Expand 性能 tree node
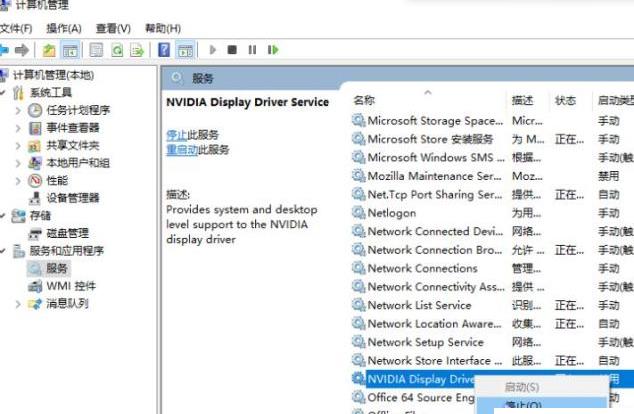This screenshot has height=414, width=634. (18, 181)
